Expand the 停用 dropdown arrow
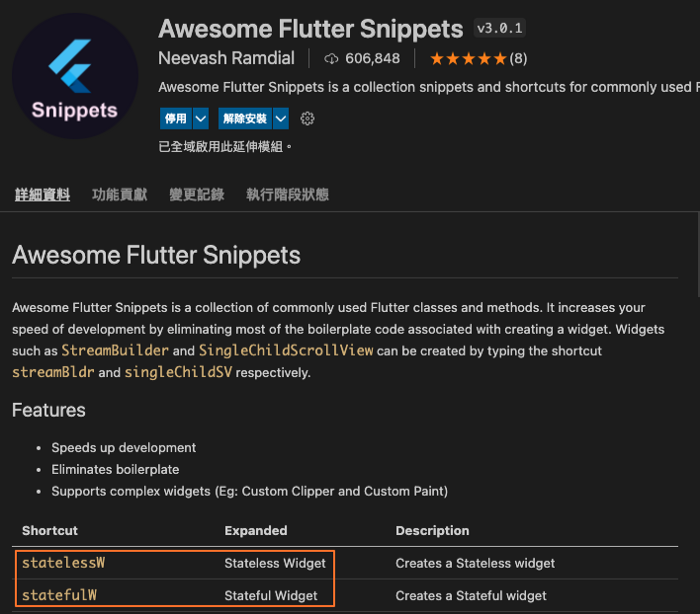The height and width of the screenshot is (614, 700). coord(201,119)
